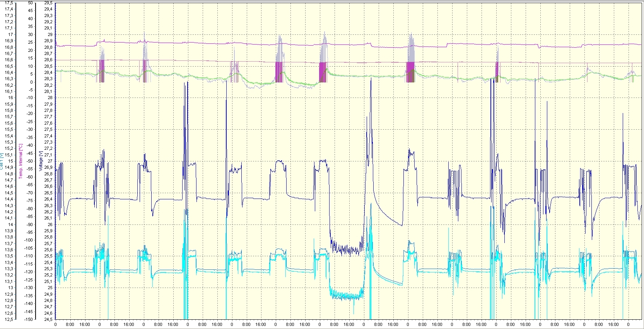This screenshot has width=644, height=329.
Task: Pick the 28,4 voltage axis value
Action: point(48,72)
